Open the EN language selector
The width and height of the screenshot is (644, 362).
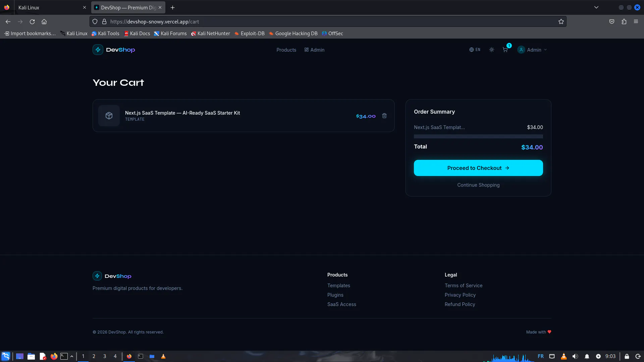pos(475,50)
